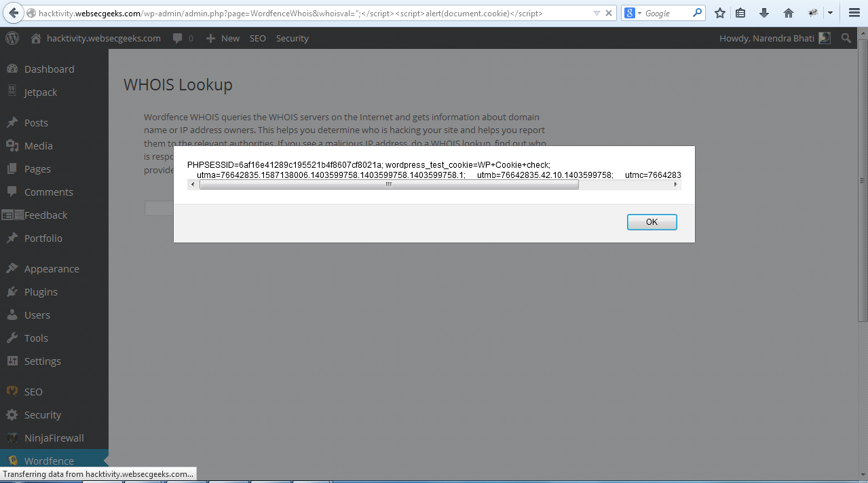The image size is (868, 483).
Task: Click the Posts pushpin icon
Action: tap(12, 122)
